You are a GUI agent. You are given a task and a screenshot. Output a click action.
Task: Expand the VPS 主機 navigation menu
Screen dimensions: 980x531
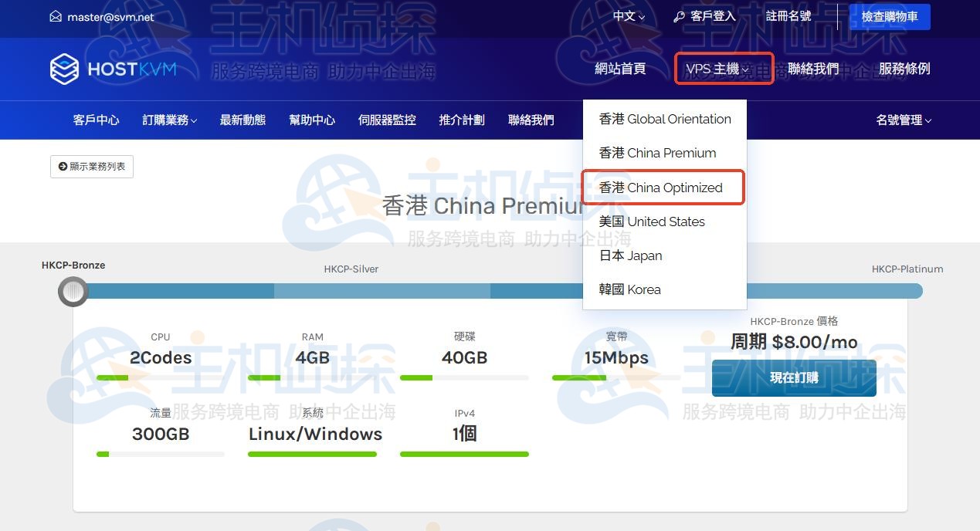pos(717,69)
